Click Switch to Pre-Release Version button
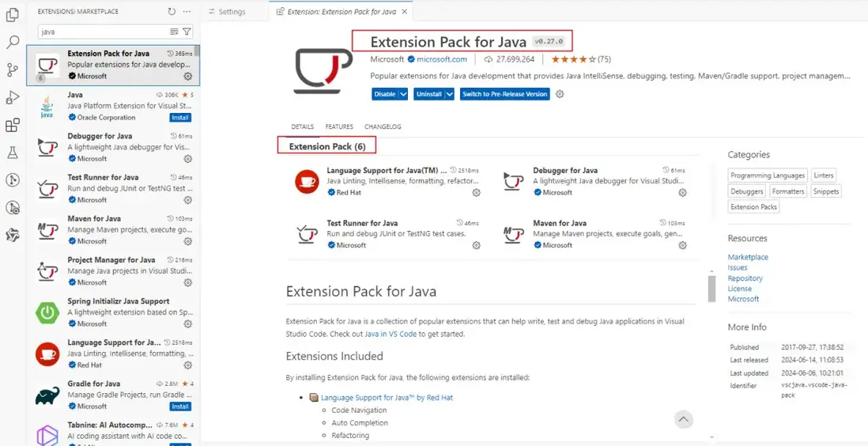Screen dimensions: 868x446 (505, 94)
